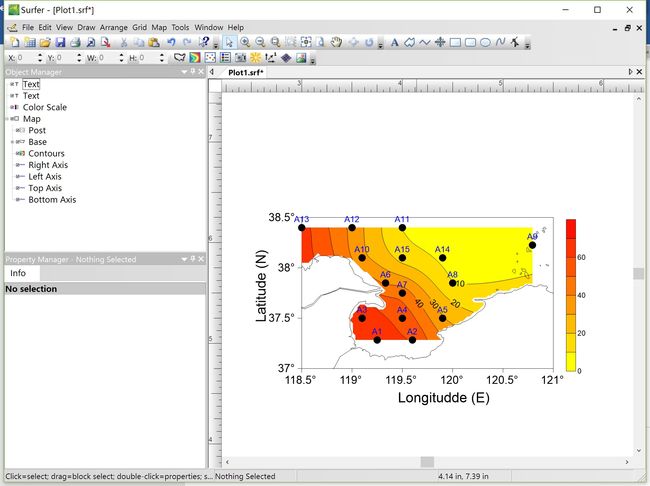Select the Contours layer
Screen dimensions: 650x486
(x=46, y=153)
